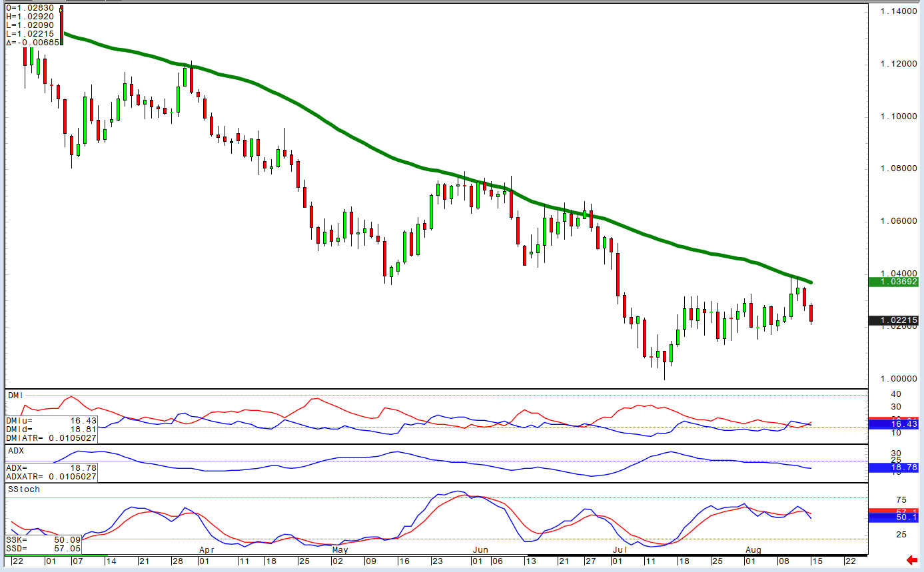The width and height of the screenshot is (924, 572).
Task: Select the L=1.02215 last value in the info box
Action: (x=31, y=34)
